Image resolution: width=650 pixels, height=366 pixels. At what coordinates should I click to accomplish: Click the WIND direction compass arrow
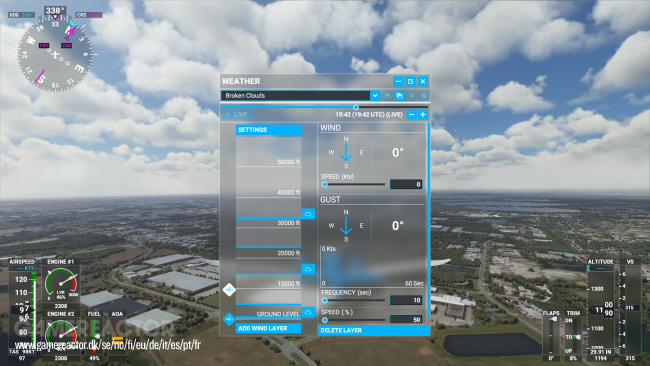click(x=346, y=153)
